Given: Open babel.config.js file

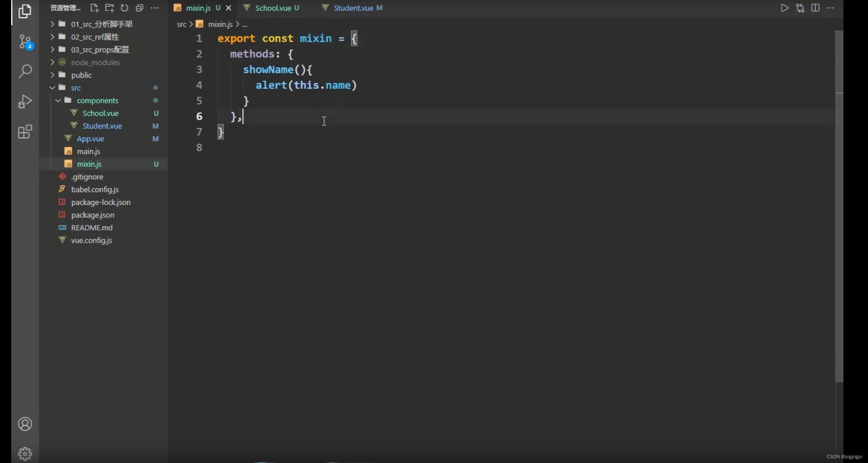Looking at the screenshot, I should 95,189.
